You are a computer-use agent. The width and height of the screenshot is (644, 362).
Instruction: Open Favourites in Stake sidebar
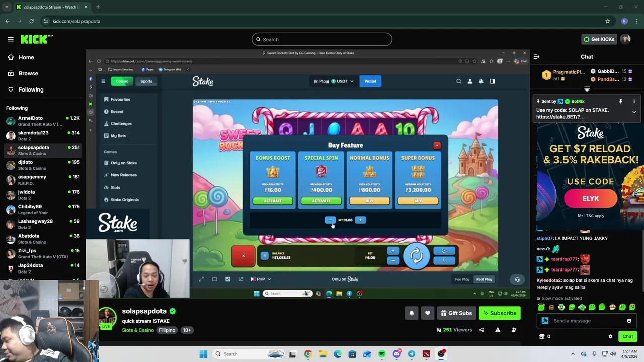click(x=120, y=99)
